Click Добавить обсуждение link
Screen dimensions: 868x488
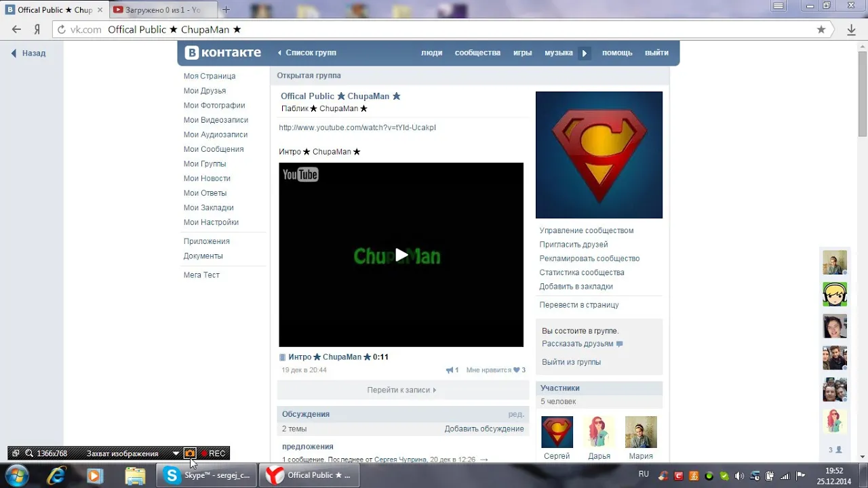(484, 429)
